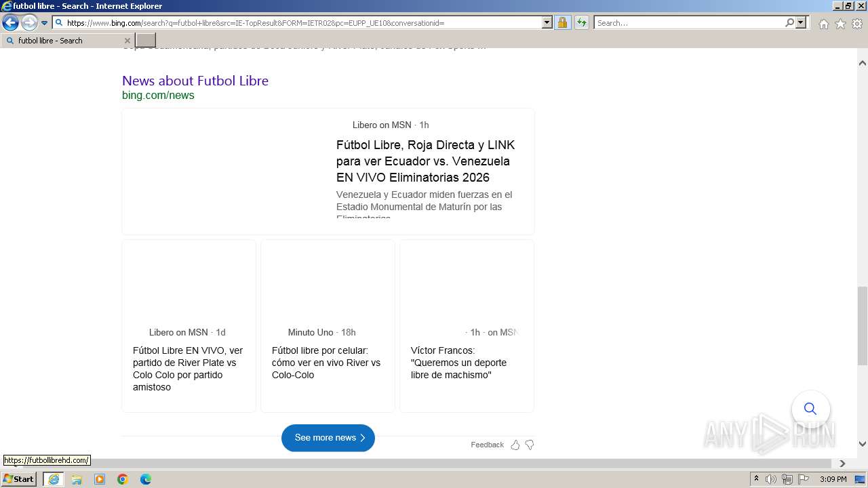Open the River Plate vs Colo Colo amistoso article
868x488 pixels.
tap(188, 369)
